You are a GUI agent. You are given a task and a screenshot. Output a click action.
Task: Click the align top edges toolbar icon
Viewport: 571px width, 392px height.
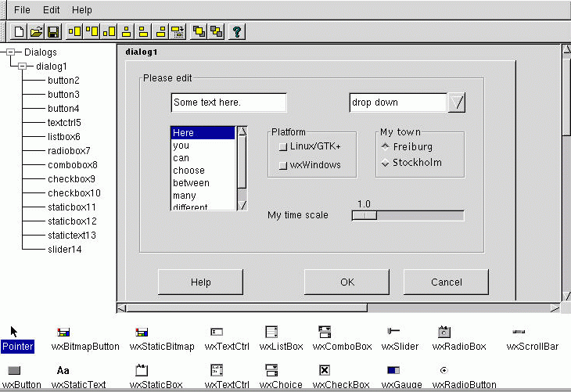pos(92,32)
